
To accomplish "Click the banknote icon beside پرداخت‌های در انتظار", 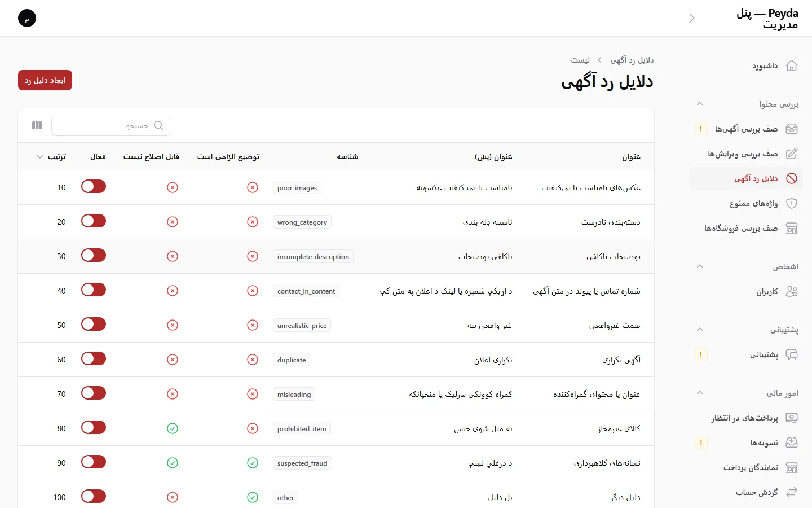I will 792,418.
